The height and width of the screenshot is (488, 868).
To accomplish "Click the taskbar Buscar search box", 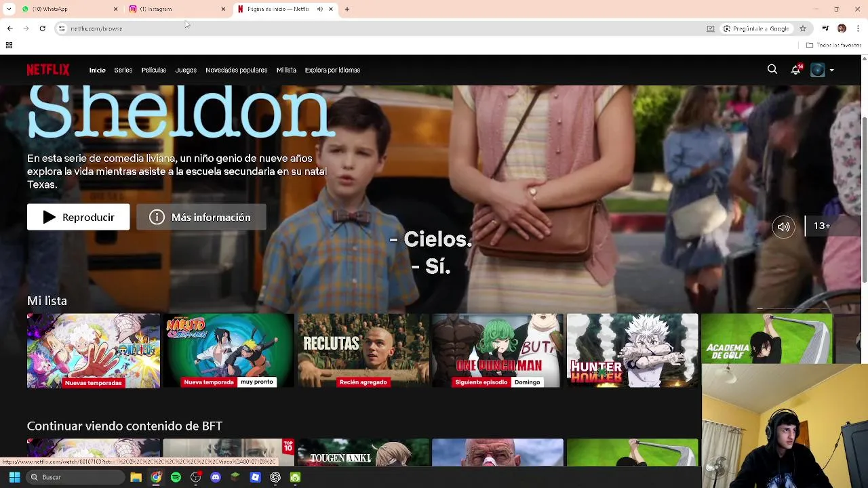I will click(75, 477).
